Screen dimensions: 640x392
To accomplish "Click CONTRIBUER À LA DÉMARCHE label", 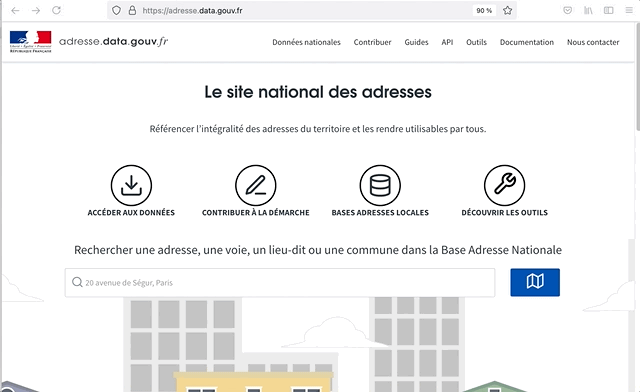I will [x=256, y=213].
